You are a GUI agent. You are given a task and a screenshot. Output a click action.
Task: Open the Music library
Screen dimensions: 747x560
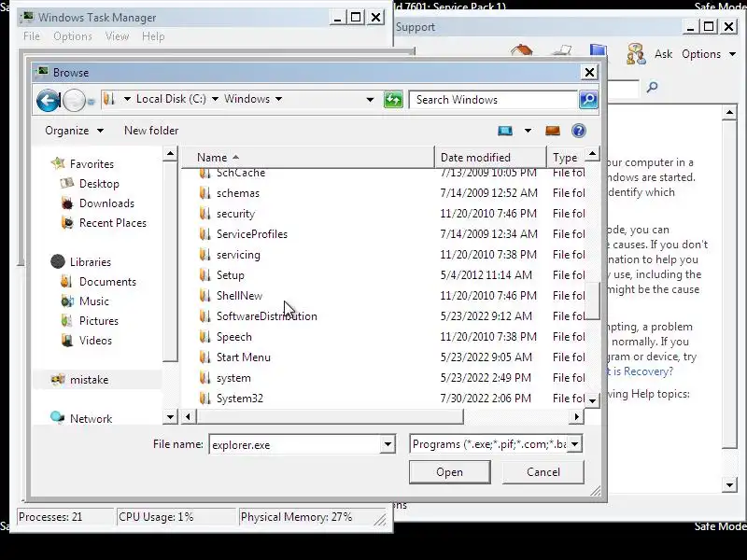pos(94,301)
